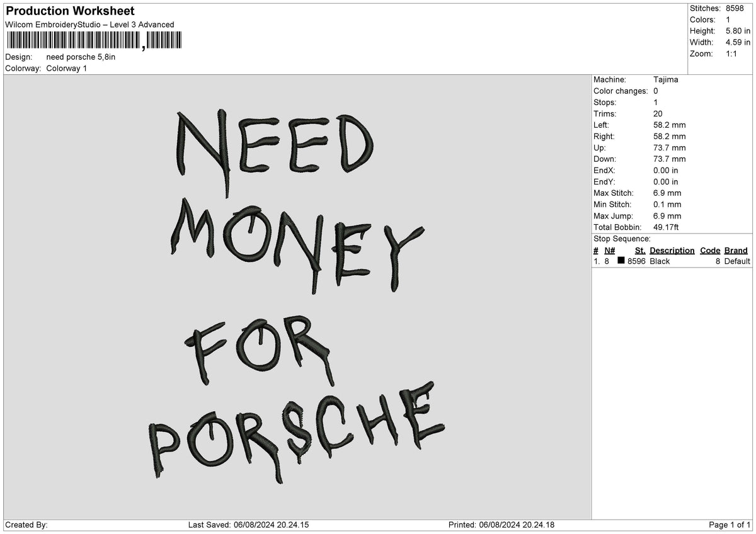Click the Wilcom EmbroideryStudio – Level 3 Advanced text
The height and width of the screenshot is (534, 756).
click(x=89, y=25)
